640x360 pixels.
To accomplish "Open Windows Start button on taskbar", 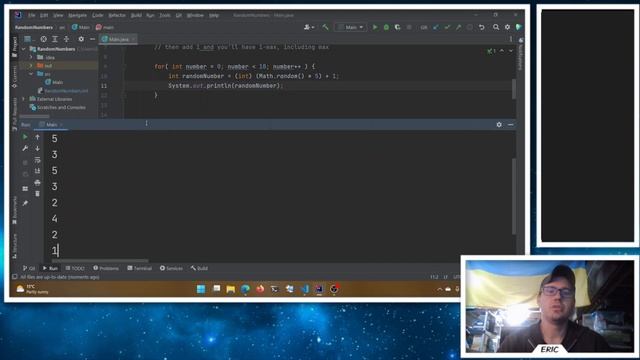I will [201, 289].
